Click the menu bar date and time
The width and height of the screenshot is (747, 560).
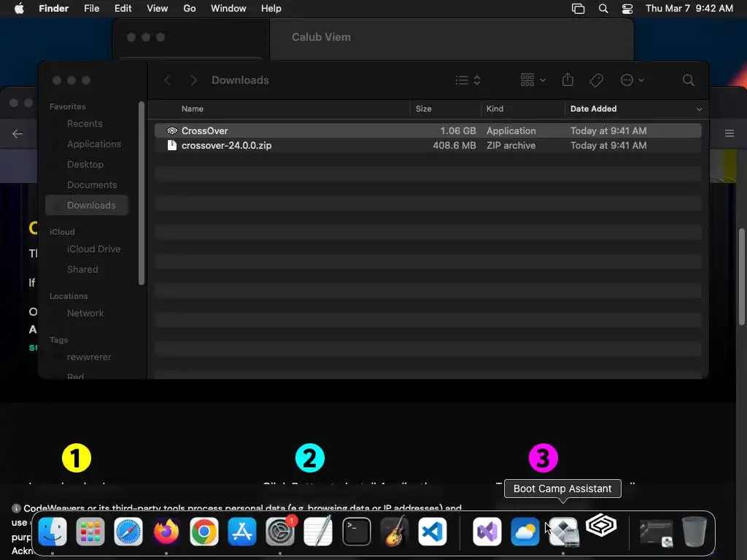[x=689, y=9]
